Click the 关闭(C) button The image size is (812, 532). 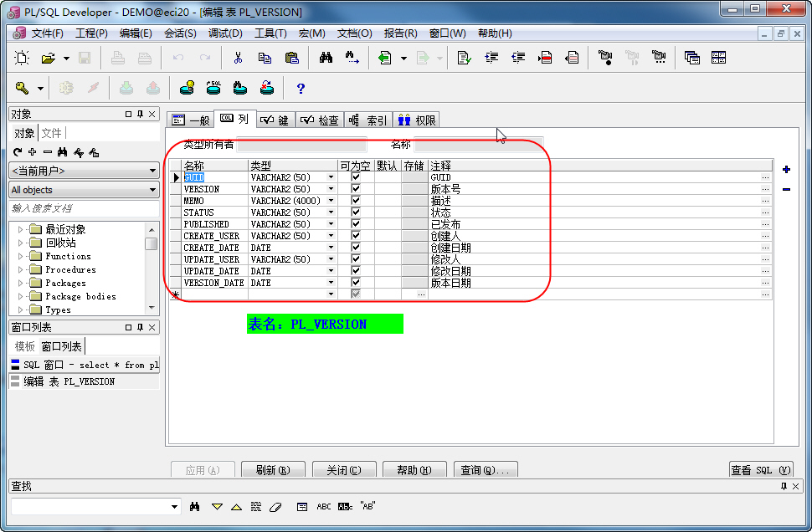[x=344, y=470]
